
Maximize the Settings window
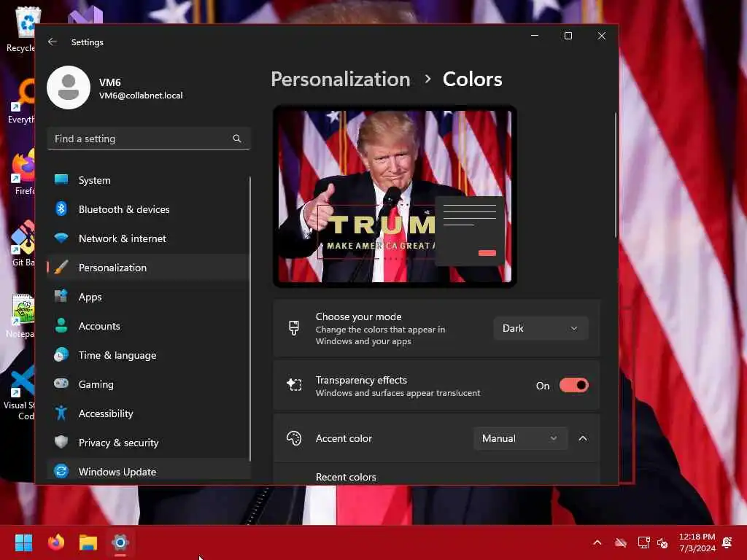coord(568,36)
